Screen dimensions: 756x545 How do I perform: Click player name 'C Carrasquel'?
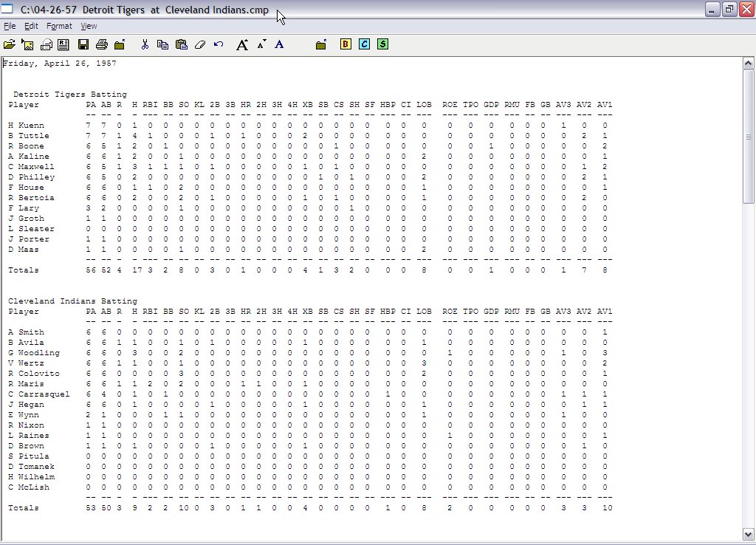(38, 394)
